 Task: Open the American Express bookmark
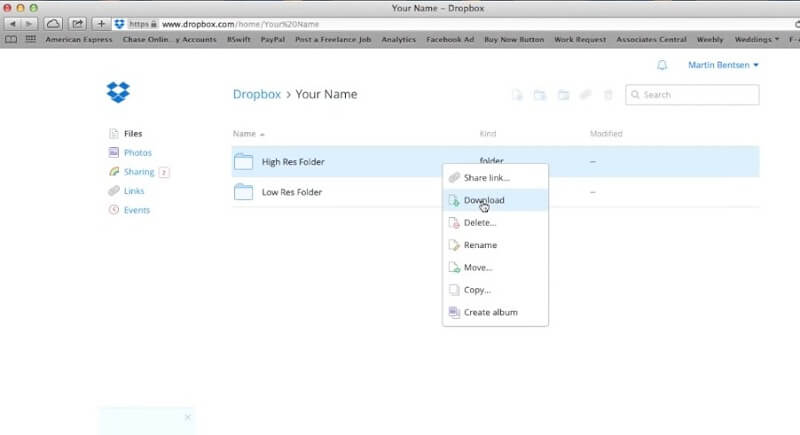pyautogui.click(x=79, y=39)
